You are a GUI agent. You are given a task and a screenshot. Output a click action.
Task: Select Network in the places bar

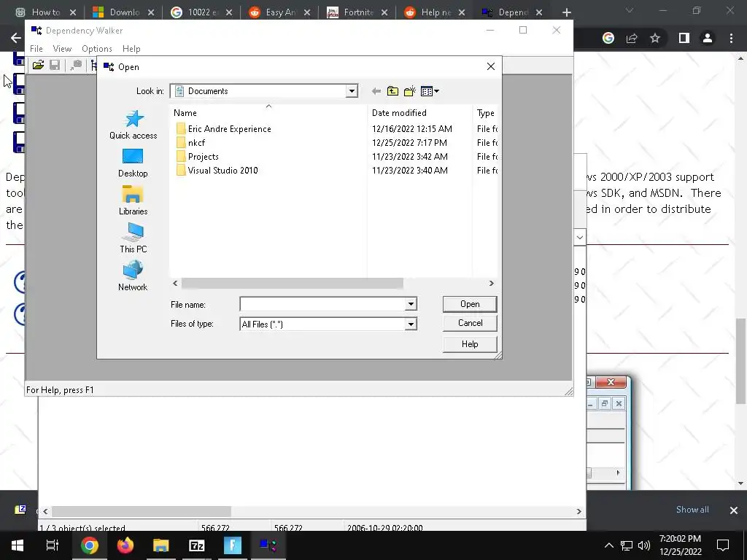pyautogui.click(x=133, y=276)
